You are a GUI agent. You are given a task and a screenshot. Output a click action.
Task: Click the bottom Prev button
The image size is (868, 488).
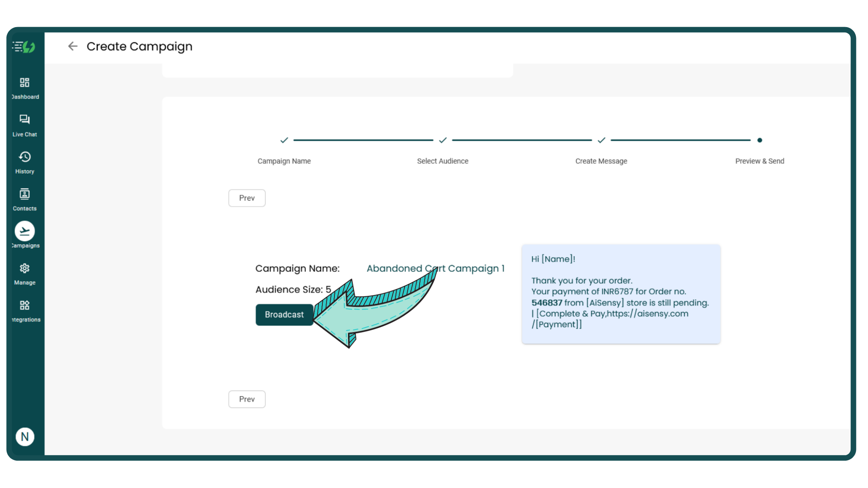[x=247, y=399]
